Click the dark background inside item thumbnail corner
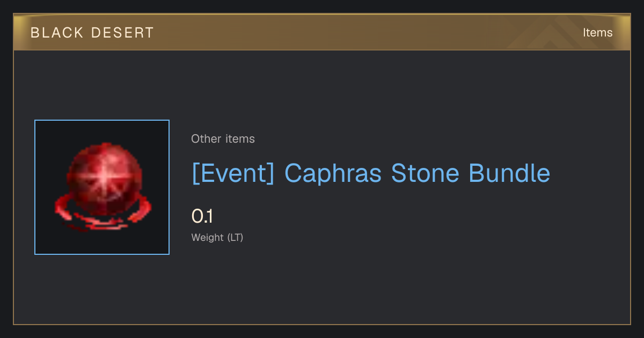Image resolution: width=644 pixels, height=338 pixels. [x=46, y=131]
